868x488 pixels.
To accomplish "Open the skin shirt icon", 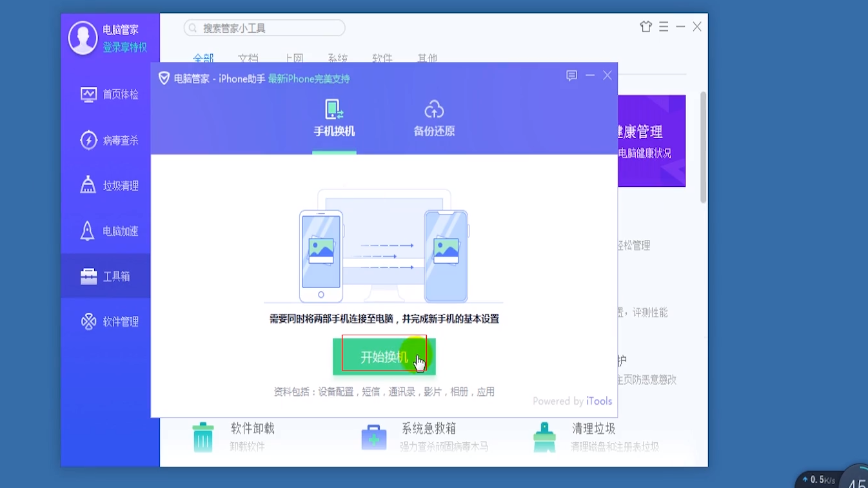I will [x=646, y=26].
